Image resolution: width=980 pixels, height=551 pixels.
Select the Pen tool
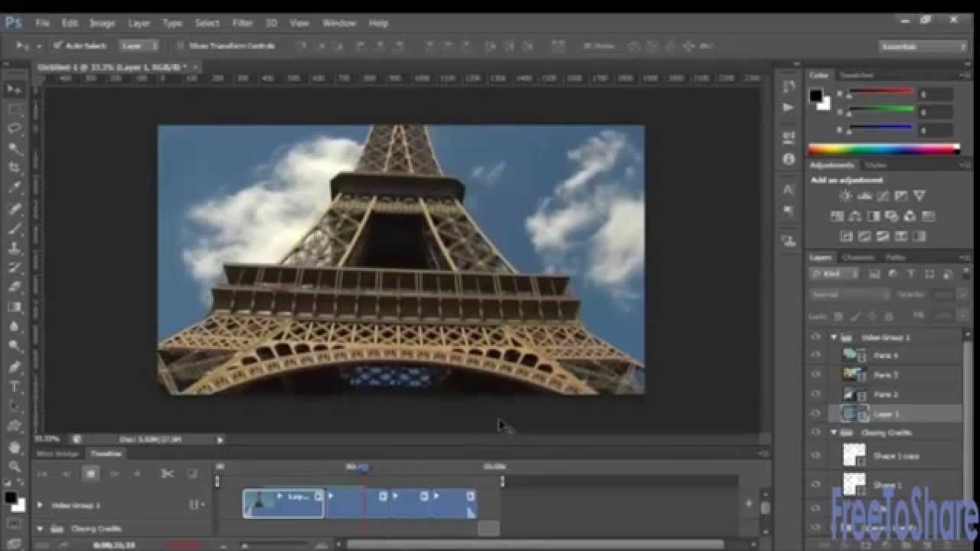pyautogui.click(x=15, y=367)
